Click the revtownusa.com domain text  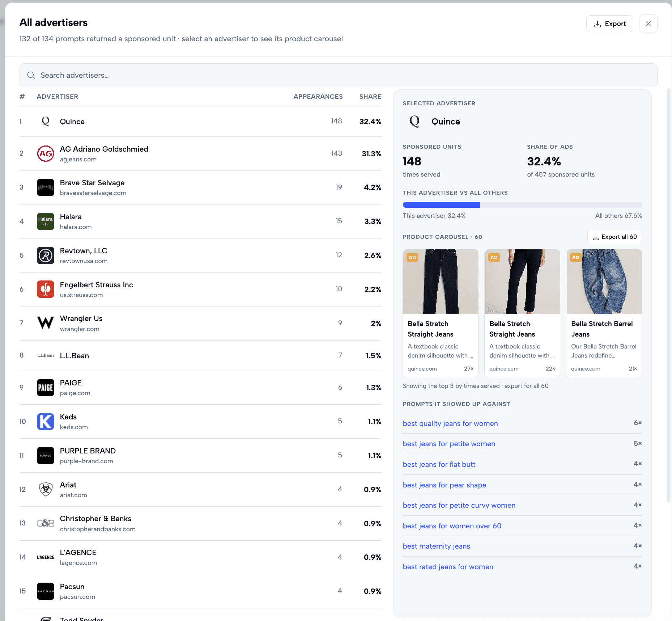[x=84, y=261]
